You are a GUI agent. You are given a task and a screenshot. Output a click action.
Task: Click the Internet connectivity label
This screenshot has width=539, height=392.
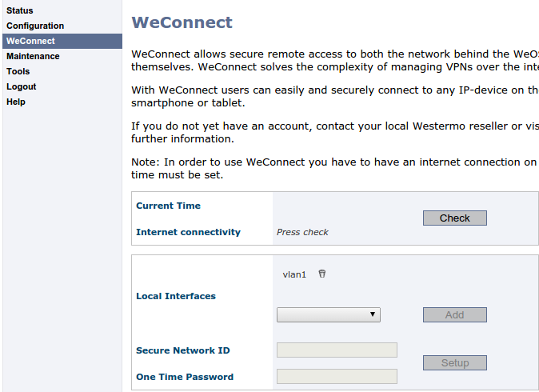(x=188, y=232)
